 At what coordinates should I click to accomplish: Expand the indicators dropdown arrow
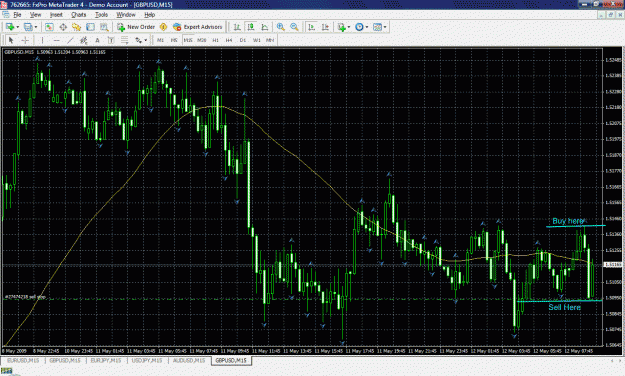pos(349,27)
